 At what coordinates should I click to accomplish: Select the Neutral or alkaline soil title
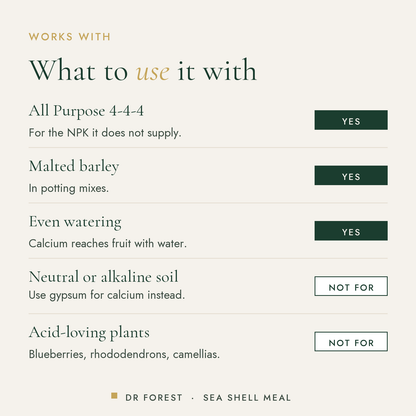pos(103,277)
